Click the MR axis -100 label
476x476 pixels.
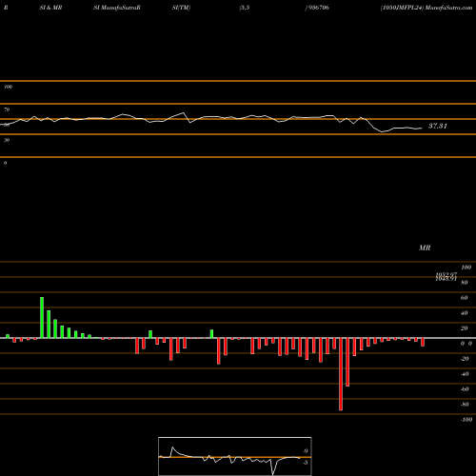coord(466,420)
